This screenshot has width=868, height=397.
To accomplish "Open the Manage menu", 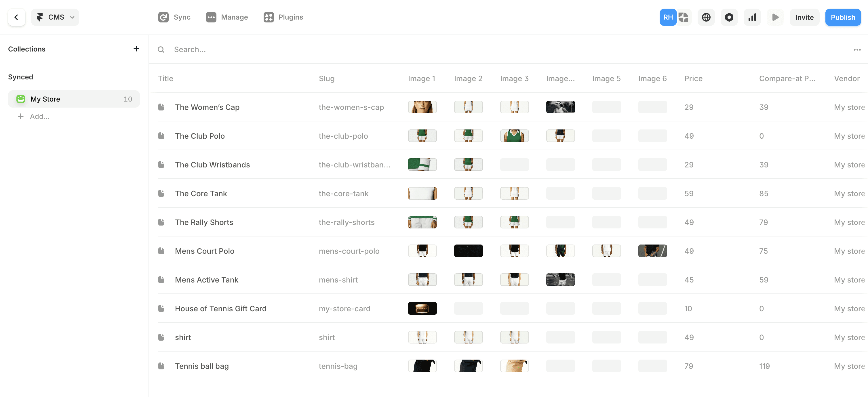I will [227, 17].
